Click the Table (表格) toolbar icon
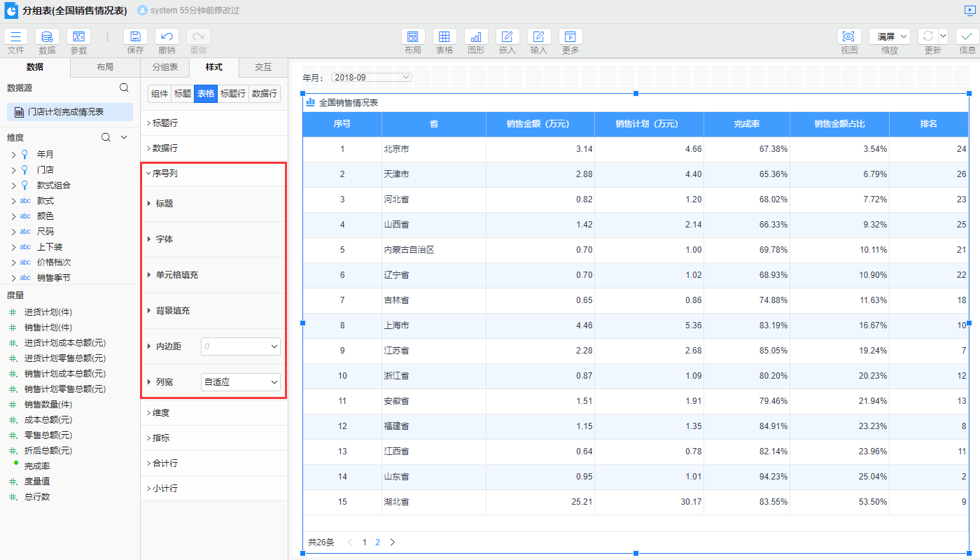The image size is (980, 560). (444, 37)
